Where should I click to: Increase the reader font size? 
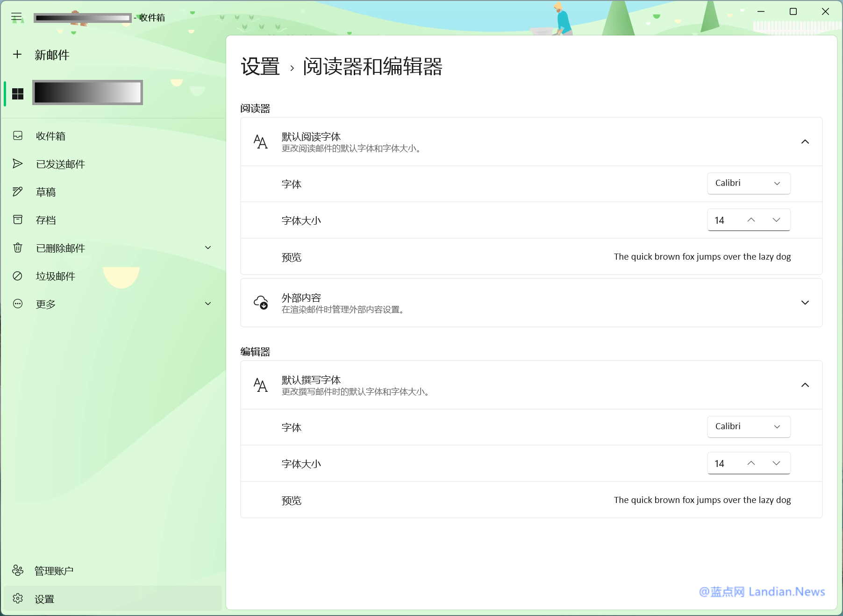pos(751,220)
